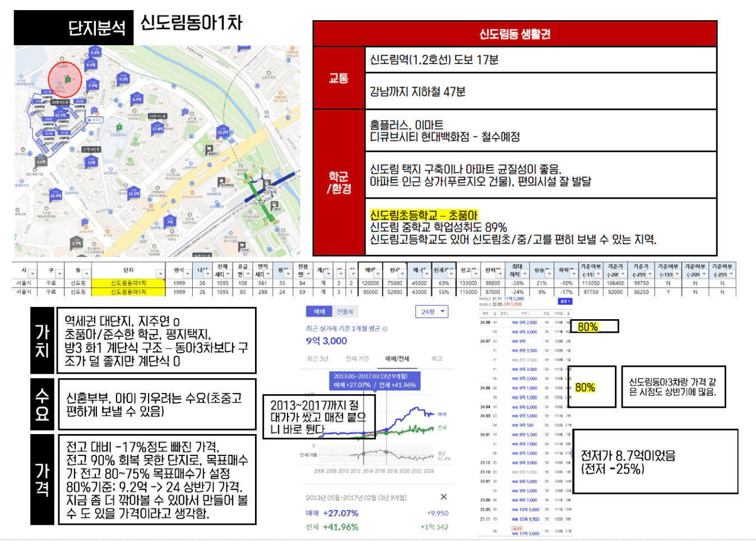Image resolution: width=756 pixels, height=541 pixels.
Task: Click the 133000 전고 cell in table
Action: (469, 283)
